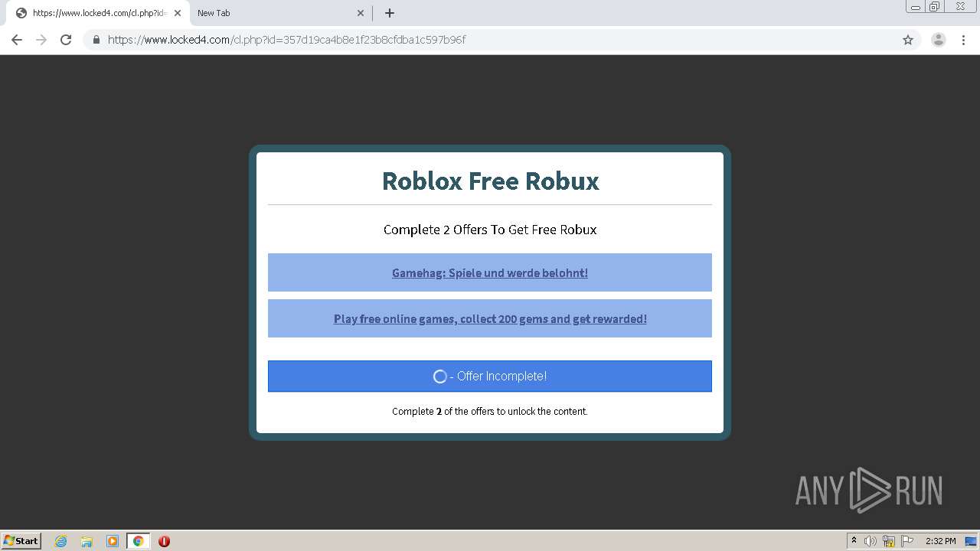Open the Gamehag: Spiele und werde belohnt! offer
Screen dimensions: 980x551
(x=490, y=272)
